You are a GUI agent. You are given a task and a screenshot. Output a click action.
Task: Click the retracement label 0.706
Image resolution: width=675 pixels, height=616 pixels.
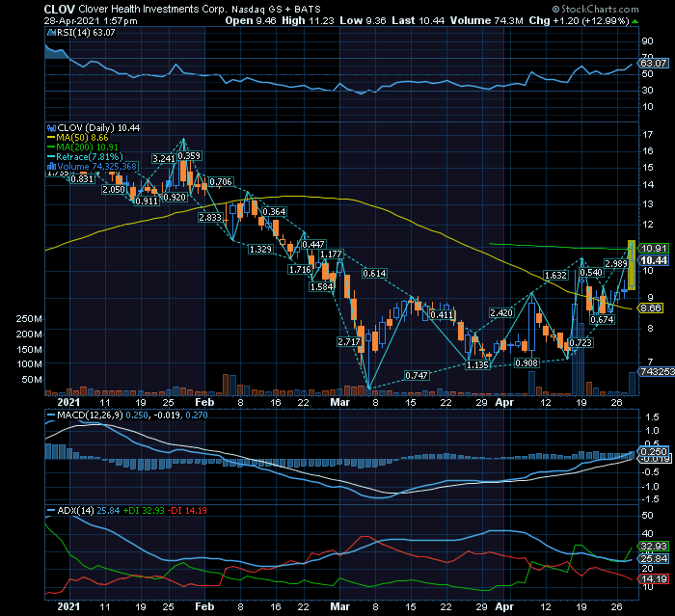(x=221, y=181)
